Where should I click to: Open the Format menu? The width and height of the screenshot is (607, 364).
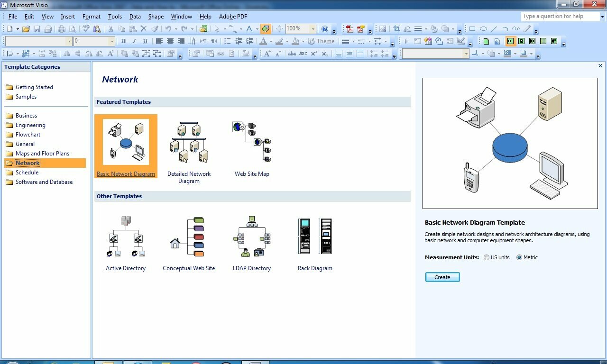92,17
